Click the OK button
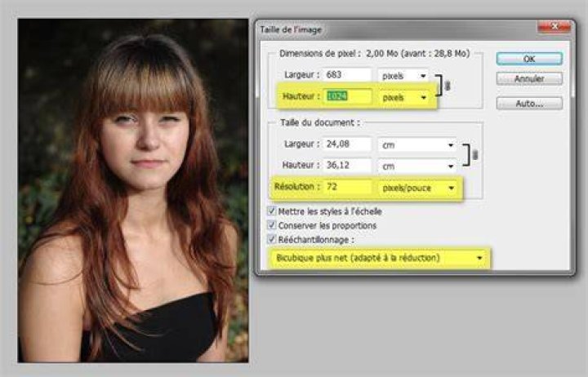This screenshot has width=588, height=377. [x=529, y=59]
